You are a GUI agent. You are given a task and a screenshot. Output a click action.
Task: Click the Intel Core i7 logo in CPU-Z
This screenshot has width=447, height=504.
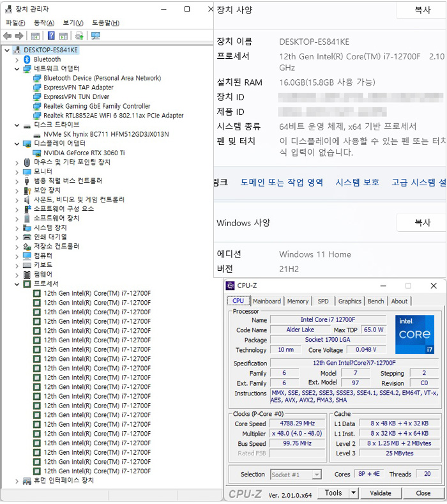point(414,334)
